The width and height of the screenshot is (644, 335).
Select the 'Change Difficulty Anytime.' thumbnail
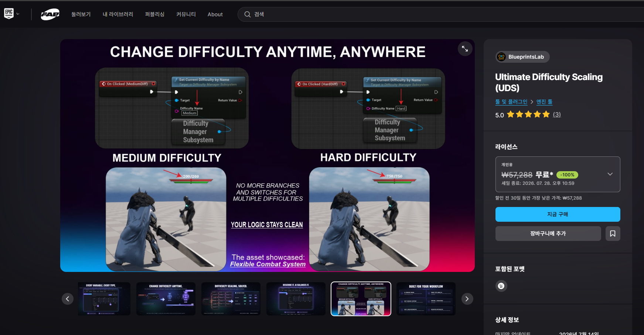[166, 299]
